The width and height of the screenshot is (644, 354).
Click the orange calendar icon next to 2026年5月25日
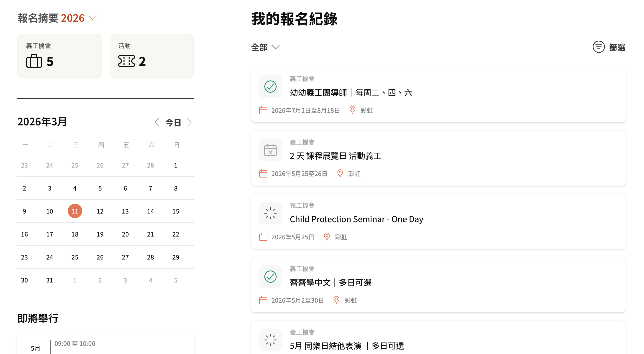263,237
